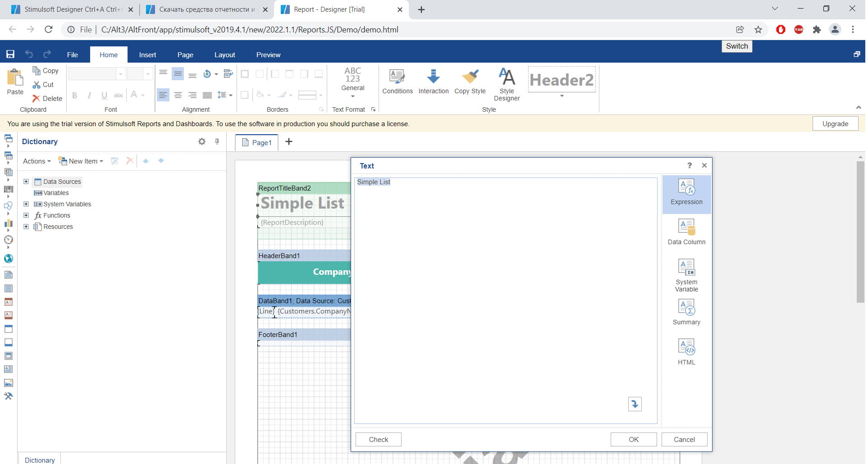Select the Data Column mode
The width and height of the screenshot is (868, 464).
click(686, 232)
